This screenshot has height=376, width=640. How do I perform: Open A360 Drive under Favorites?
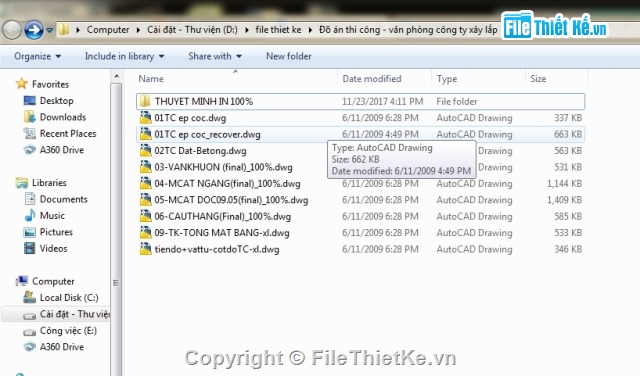pos(62,150)
